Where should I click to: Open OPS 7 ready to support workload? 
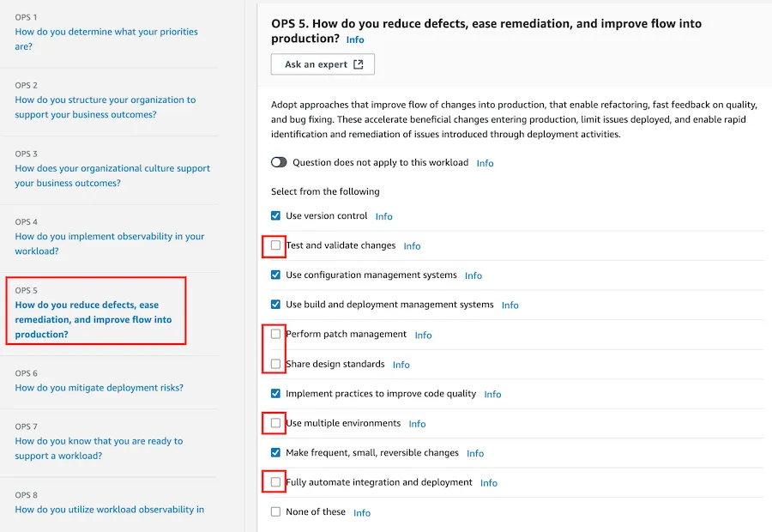click(99, 448)
